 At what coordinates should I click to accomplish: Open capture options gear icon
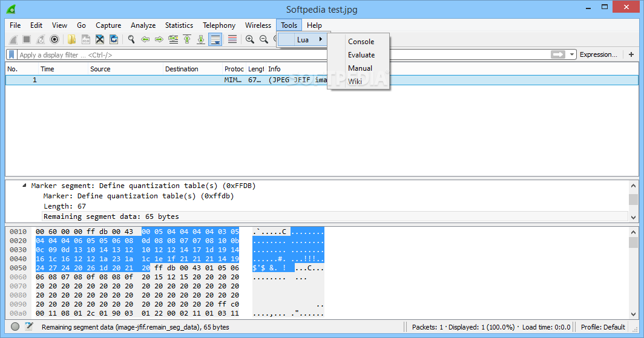click(54, 39)
